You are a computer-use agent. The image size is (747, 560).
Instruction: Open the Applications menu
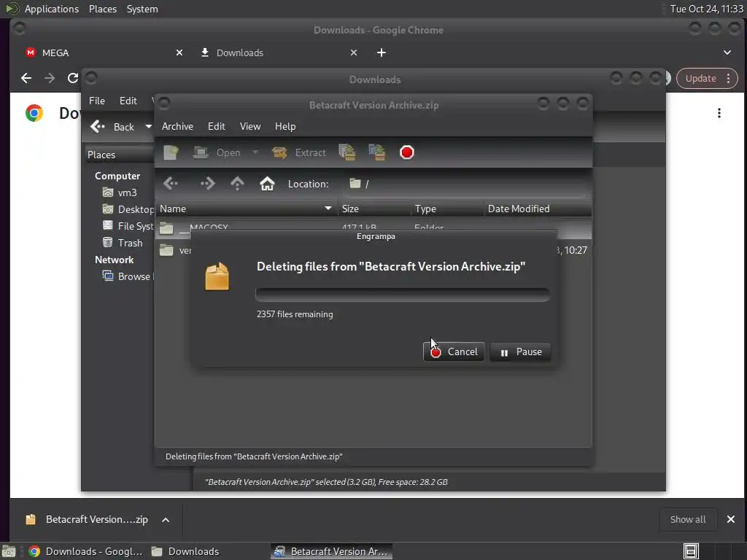coord(52,9)
